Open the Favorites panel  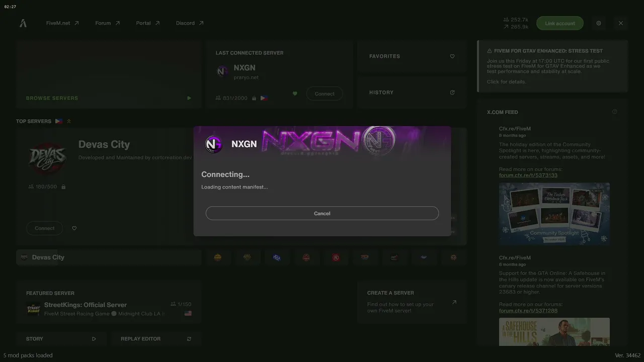pos(412,56)
